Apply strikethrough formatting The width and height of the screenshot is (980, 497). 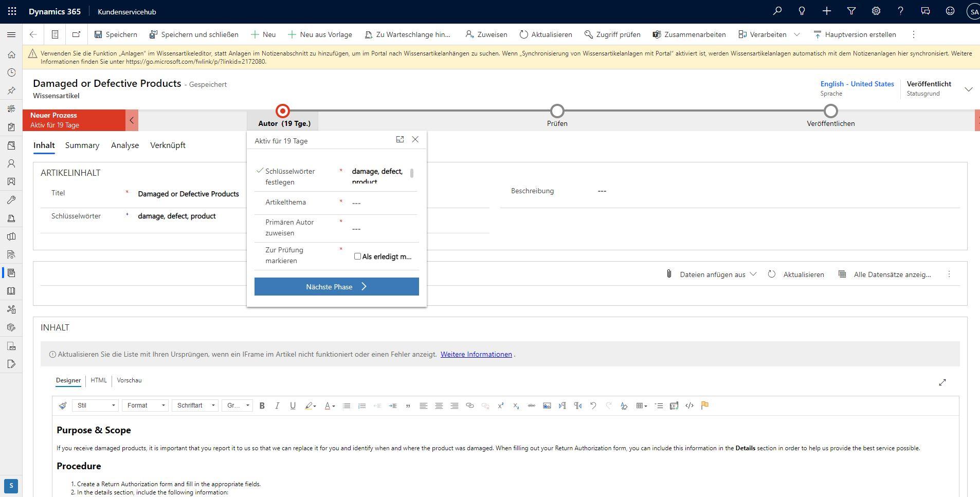coord(532,406)
